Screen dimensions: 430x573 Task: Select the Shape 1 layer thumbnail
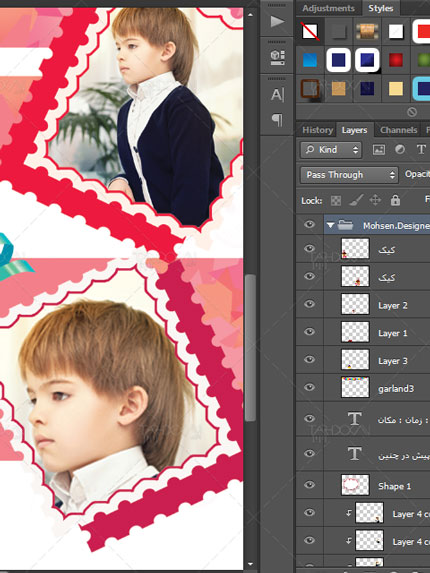[x=355, y=485]
